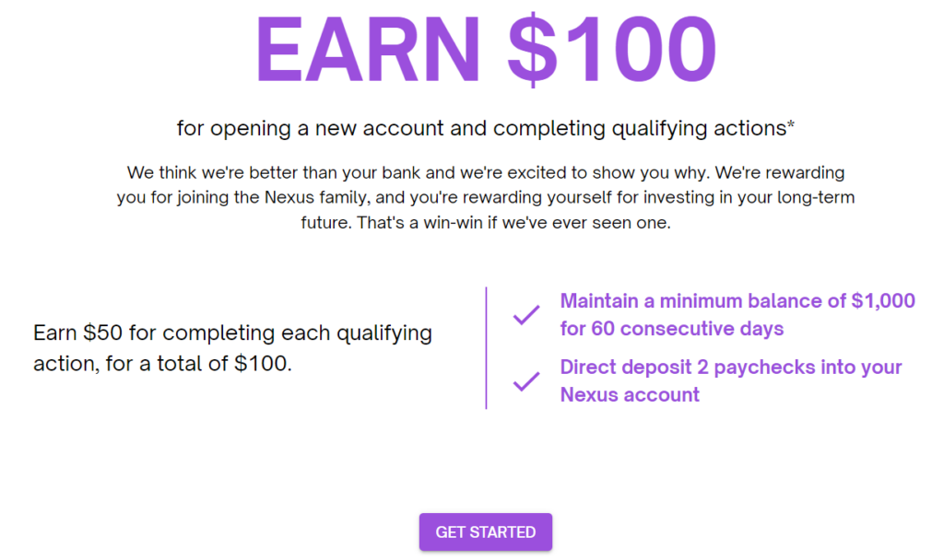Click the checkmark beside minimum balance requirement

click(526, 315)
